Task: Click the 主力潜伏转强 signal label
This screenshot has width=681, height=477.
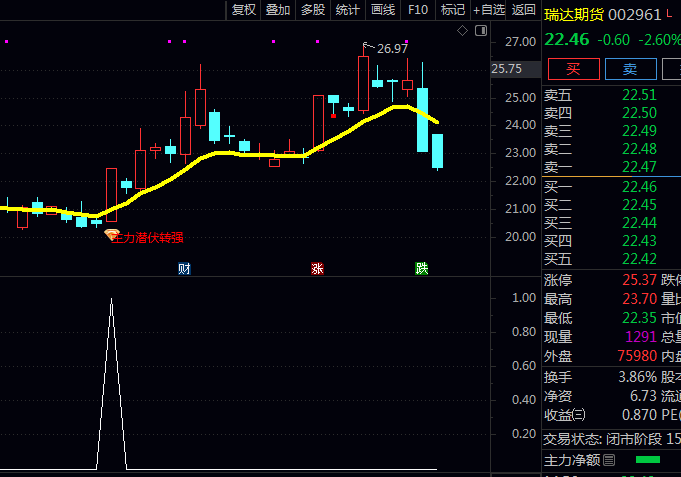Action: coord(148,238)
